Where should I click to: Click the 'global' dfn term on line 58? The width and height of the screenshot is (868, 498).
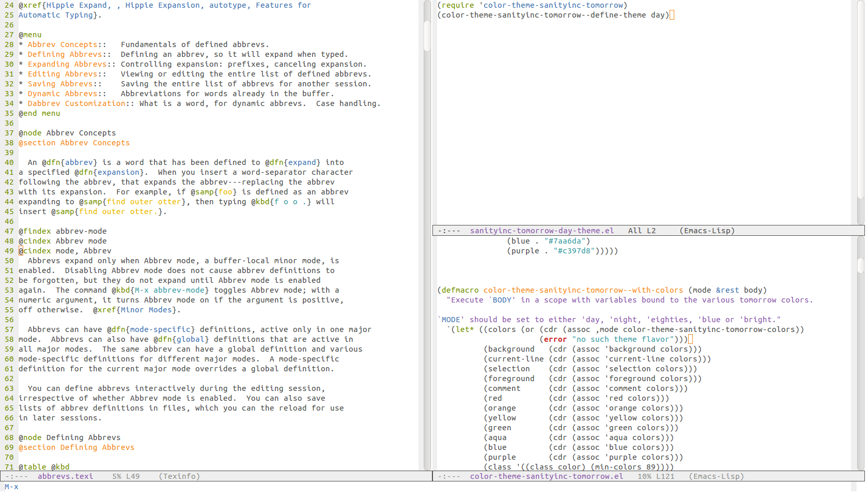click(x=191, y=339)
